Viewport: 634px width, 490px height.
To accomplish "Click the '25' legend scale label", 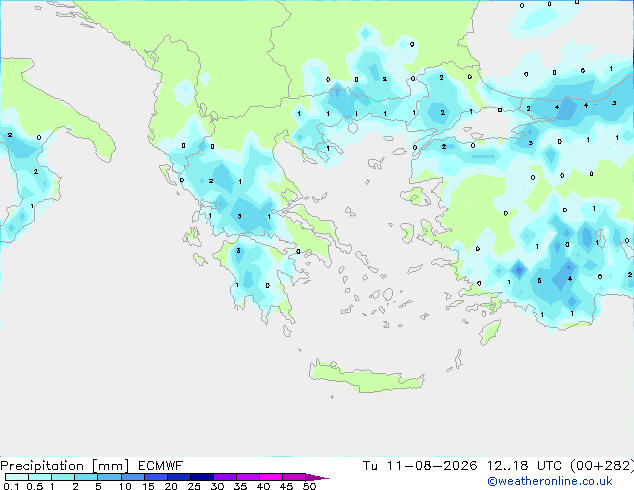I will 194,486.
